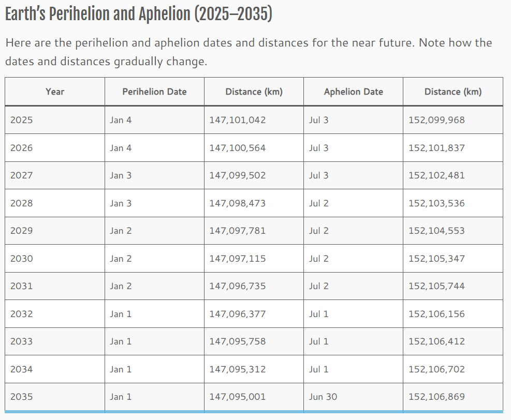Select the page heading about Earth's Perihelion and Aphelion
This screenshot has height=420, width=511.
pyautogui.click(x=138, y=15)
